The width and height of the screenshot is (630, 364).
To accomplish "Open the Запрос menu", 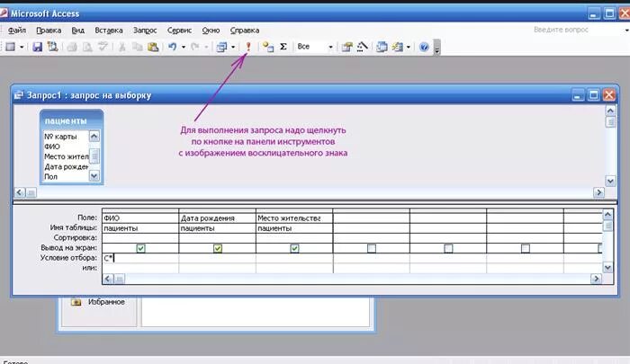I will coord(145,30).
